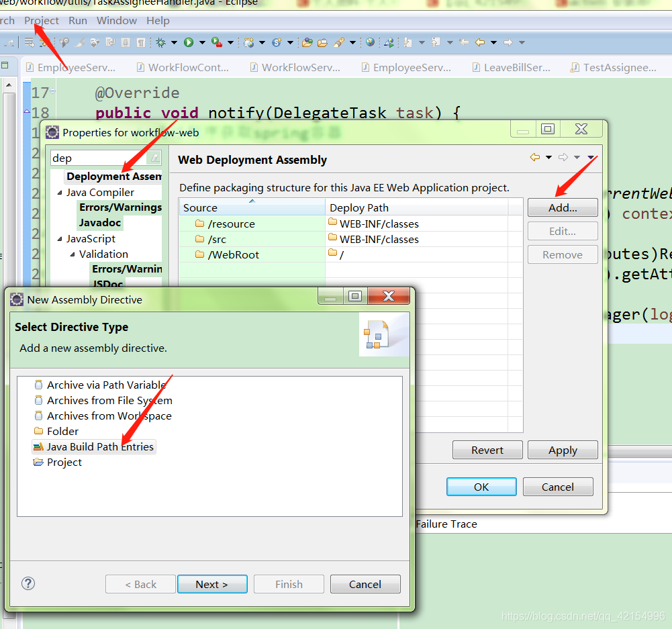Collapse the JavaScript tree node

[60, 239]
